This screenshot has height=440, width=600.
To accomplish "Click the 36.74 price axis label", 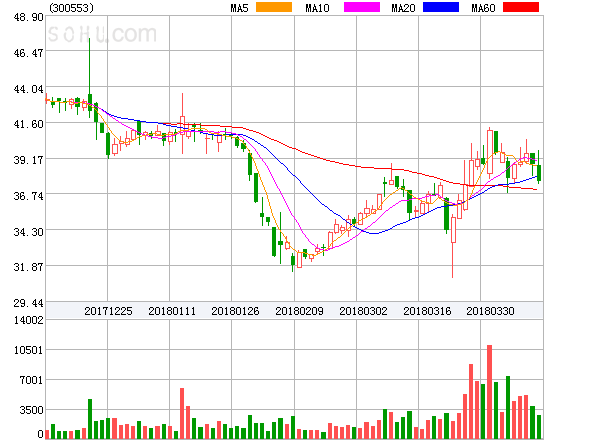I will (28, 196).
